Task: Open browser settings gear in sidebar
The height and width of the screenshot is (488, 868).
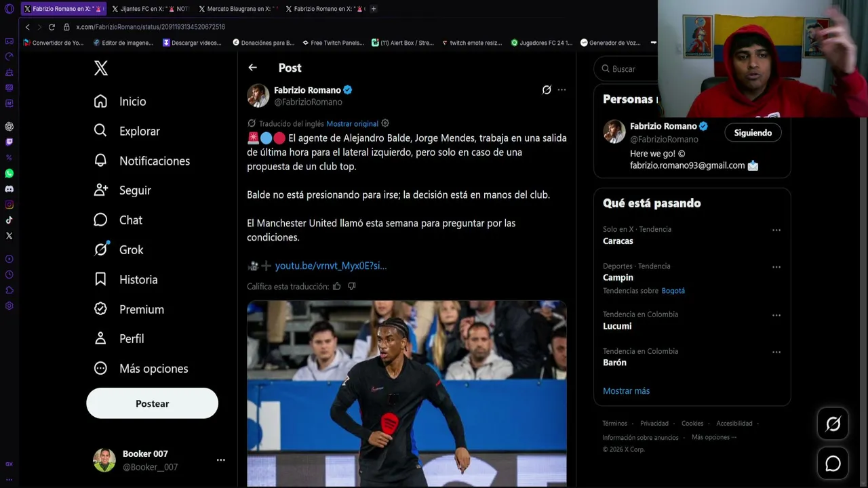Action: click(x=9, y=306)
